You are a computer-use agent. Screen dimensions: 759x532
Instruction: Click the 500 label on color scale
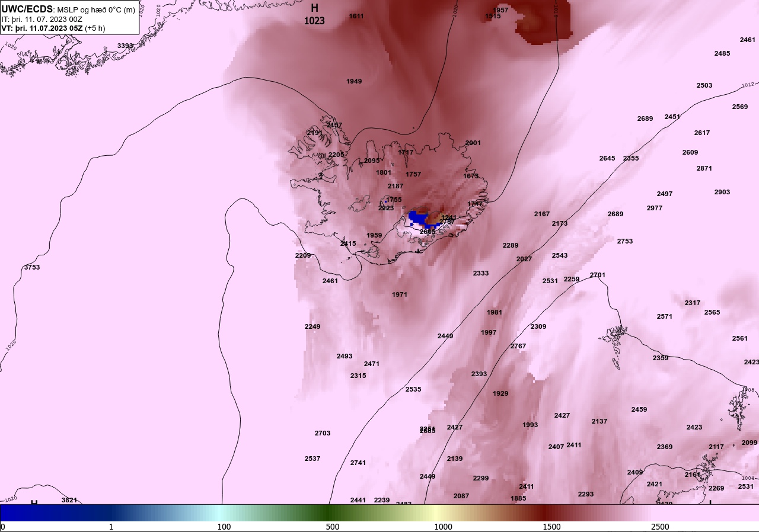(333, 527)
